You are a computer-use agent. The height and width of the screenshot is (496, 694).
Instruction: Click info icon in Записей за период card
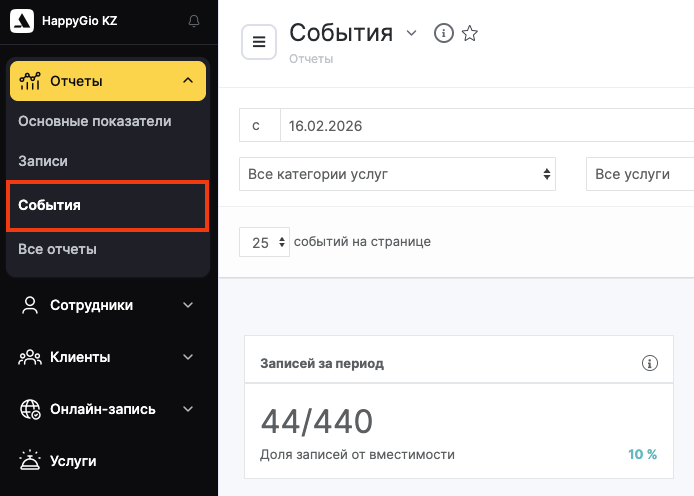point(649,363)
